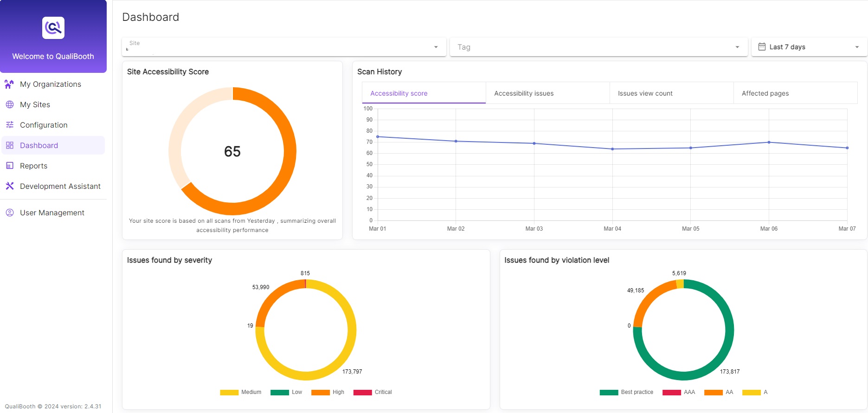Expand the Tag dropdown
The image size is (868, 413).
pos(598,47)
